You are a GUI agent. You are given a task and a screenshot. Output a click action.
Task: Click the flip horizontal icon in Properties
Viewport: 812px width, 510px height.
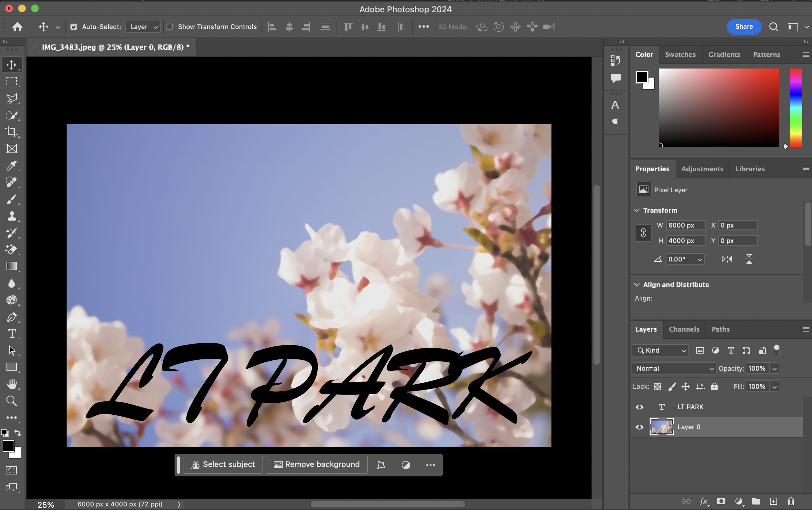click(727, 259)
